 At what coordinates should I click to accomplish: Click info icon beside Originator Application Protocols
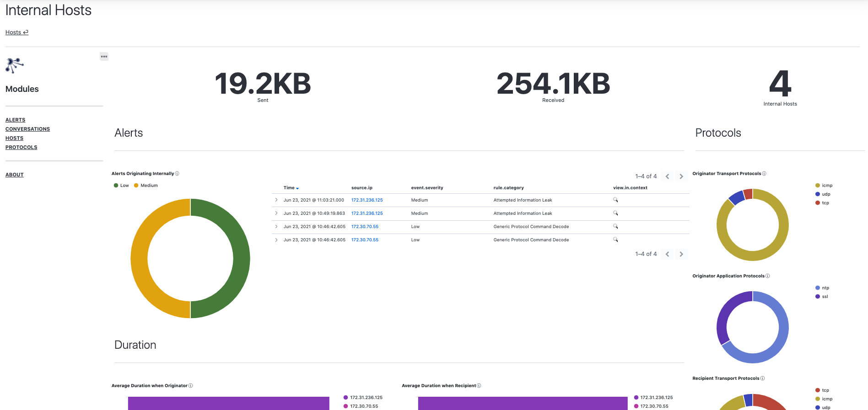click(767, 276)
